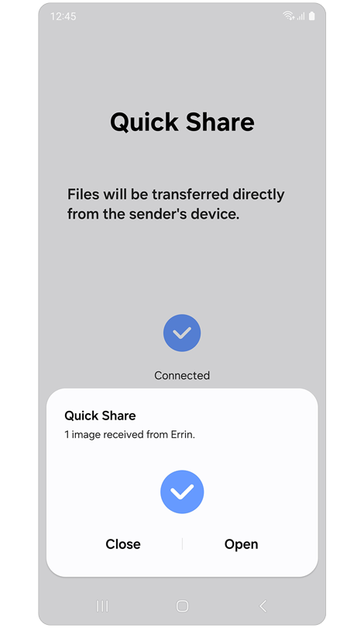Viewport: 364px width, 628px height.
Task: Tap the home button in navigation bar
Action: 183,606
